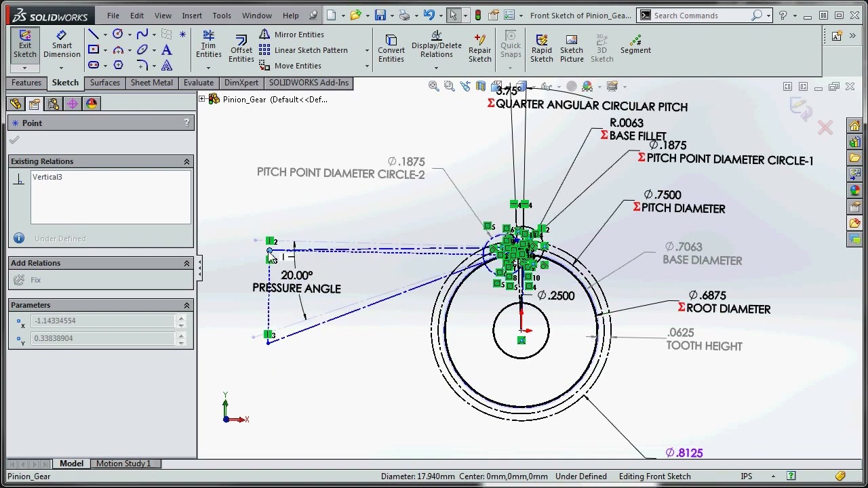Switch to the Evaluate tab
Viewport: 868px width, 488px height.
199,83
